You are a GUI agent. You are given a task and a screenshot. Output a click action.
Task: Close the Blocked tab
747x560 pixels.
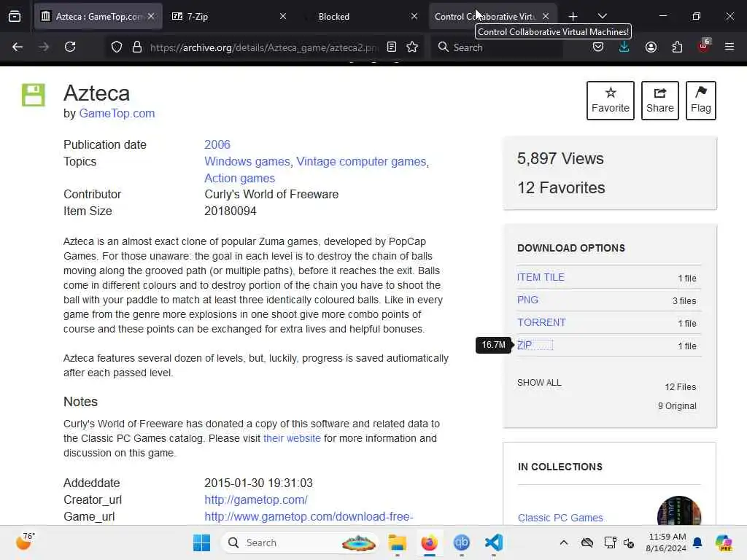point(414,16)
